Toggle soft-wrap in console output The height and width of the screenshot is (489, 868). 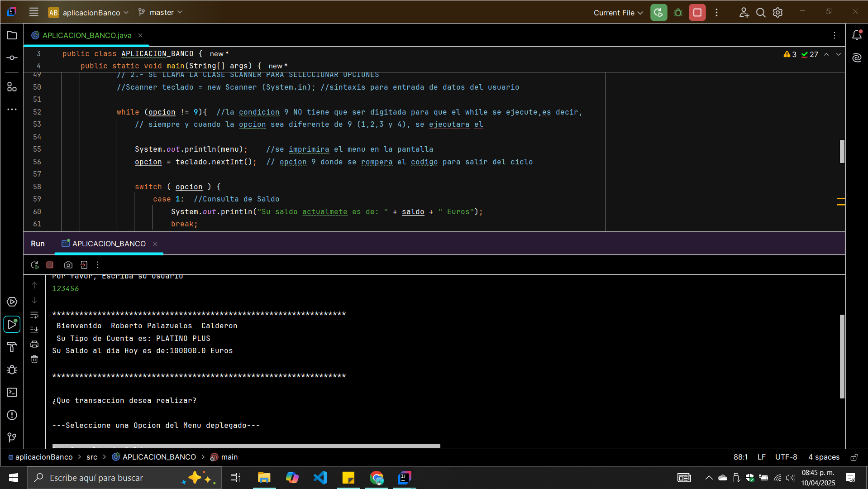click(x=34, y=315)
